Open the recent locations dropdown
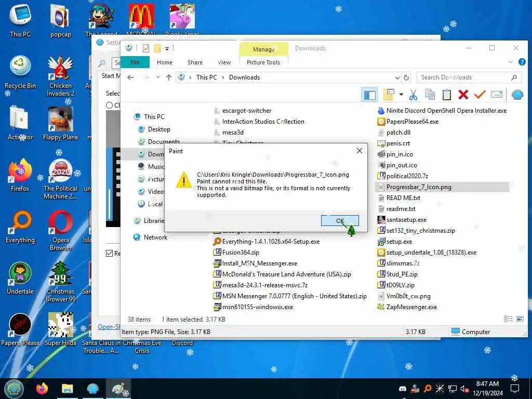This screenshot has height=399, width=532. pos(158,77)
